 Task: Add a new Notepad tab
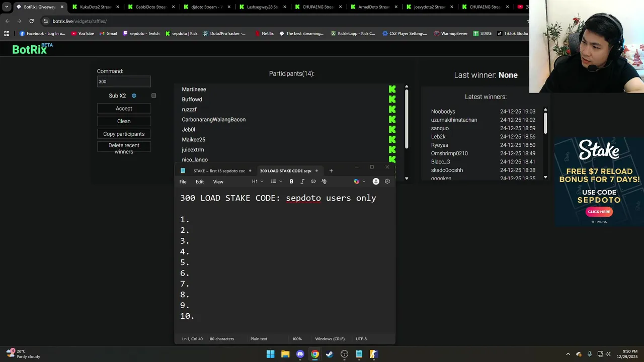(331, 171)
